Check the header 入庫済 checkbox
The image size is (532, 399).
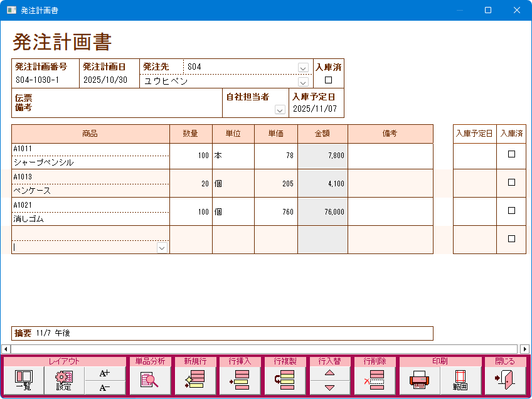click(328, 80)
